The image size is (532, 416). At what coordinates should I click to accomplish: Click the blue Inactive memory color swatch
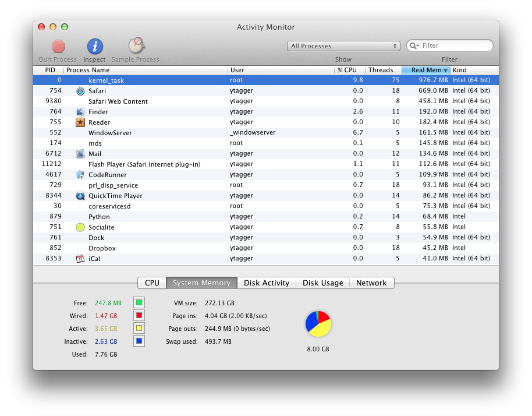pyautogui.click(x=139, y=341)
